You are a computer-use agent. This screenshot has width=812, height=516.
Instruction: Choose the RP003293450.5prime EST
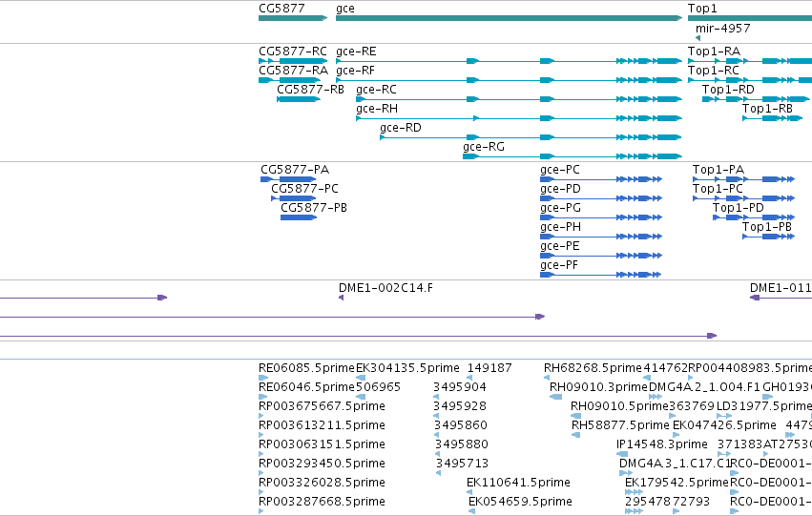tap(261, 473)
